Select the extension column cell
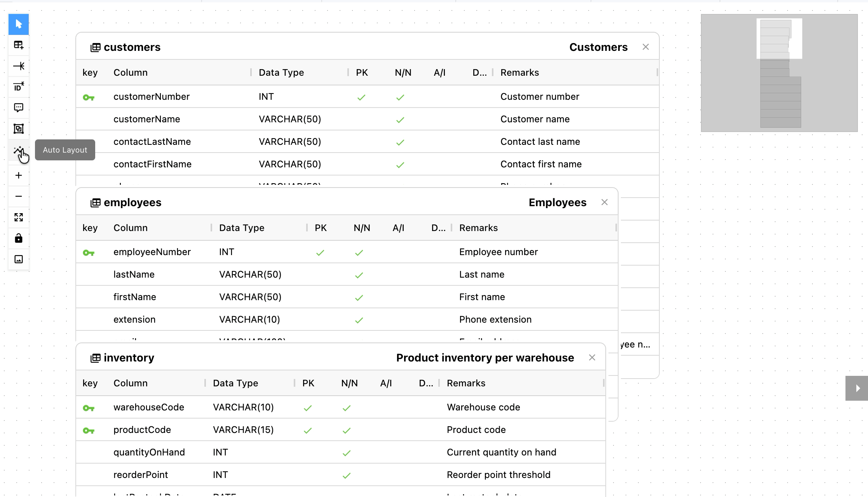Viewport: 868px width, 497px height. (134, 320)
